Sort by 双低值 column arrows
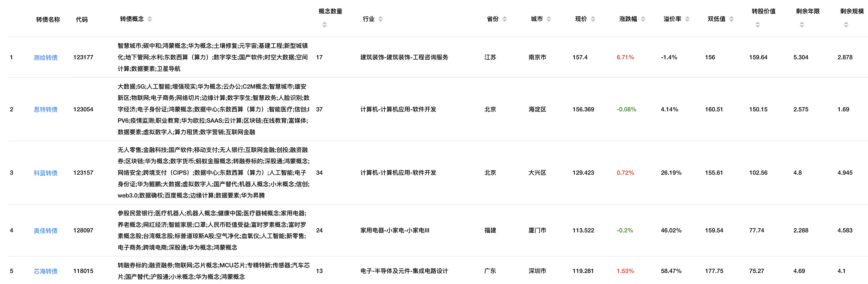 [x=732, y=19]
